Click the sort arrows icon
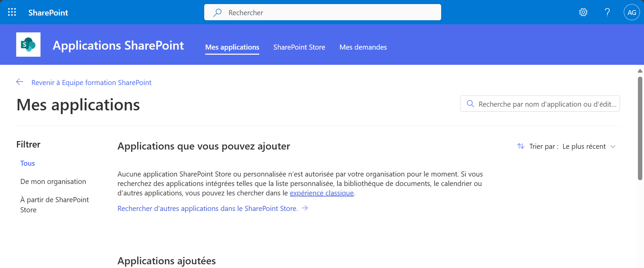The image size is (644, 268). 520,146
